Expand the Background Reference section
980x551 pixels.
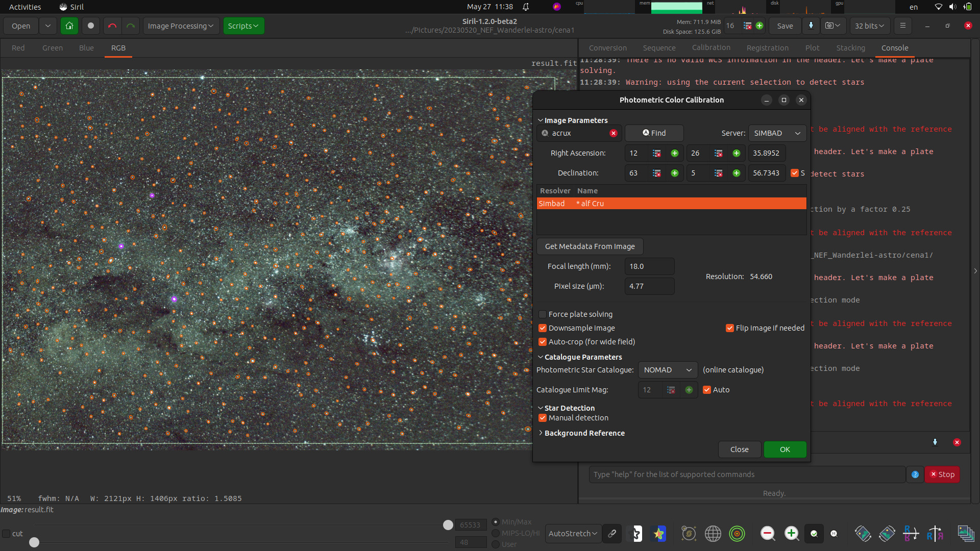[584, 433]
